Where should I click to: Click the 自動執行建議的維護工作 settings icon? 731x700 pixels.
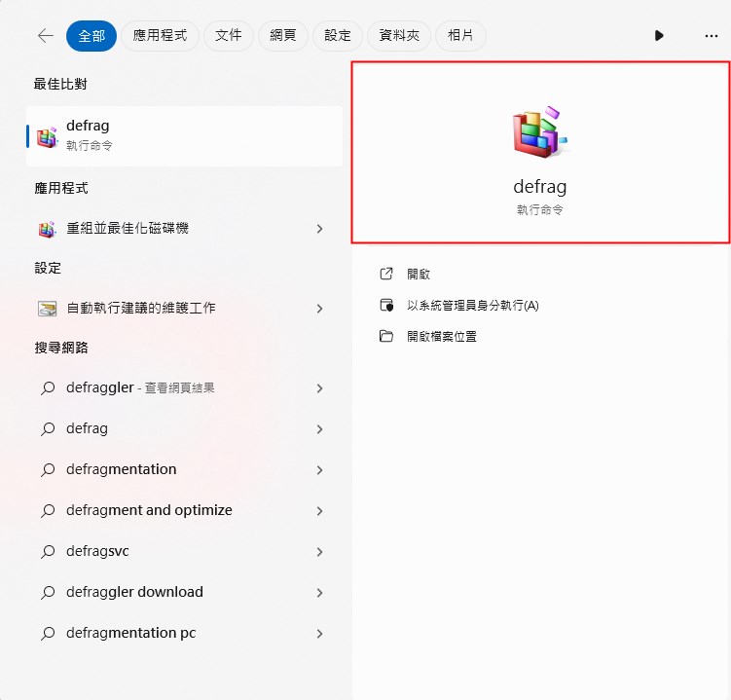47,309
